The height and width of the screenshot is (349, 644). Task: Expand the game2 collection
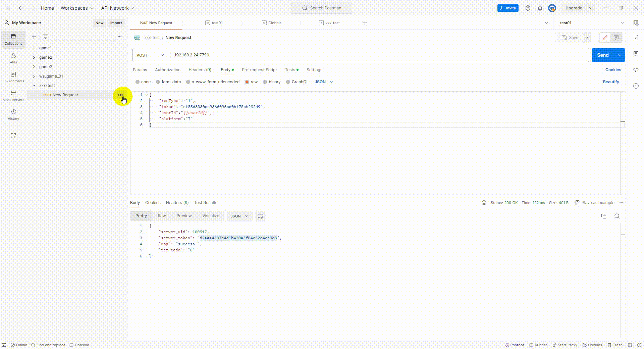tap(34, 57)
